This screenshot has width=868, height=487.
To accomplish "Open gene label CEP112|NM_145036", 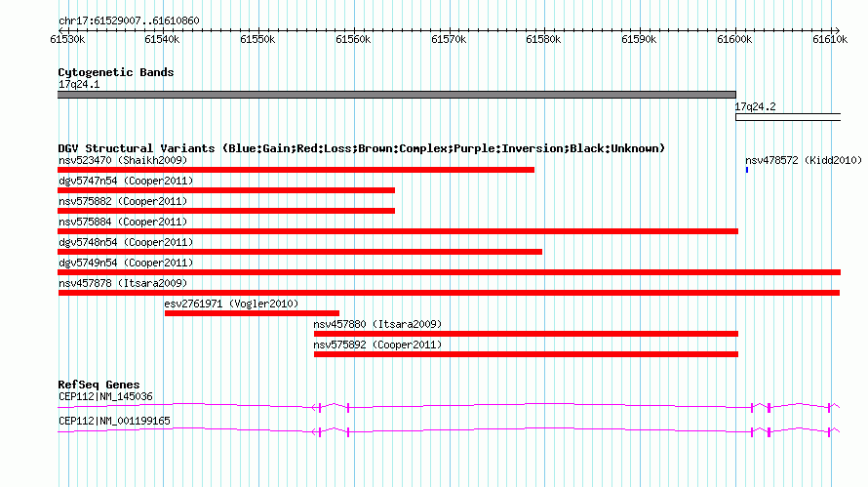I will tap(105, 396).
